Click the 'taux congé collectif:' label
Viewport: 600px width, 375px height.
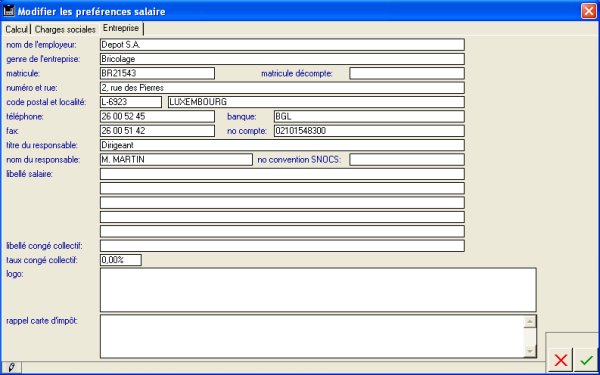(x=42, y=261)
